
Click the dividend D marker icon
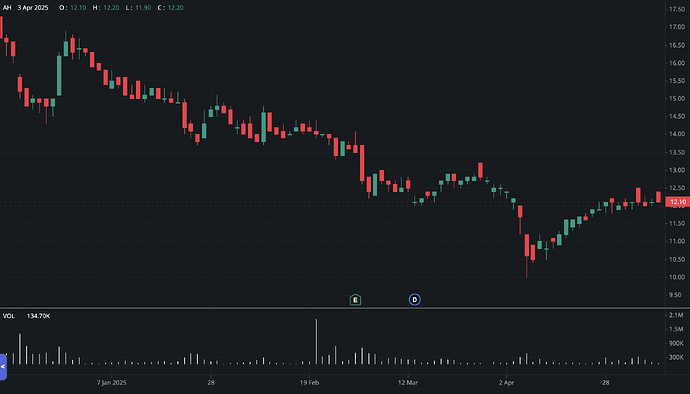(x=415, y=300)
